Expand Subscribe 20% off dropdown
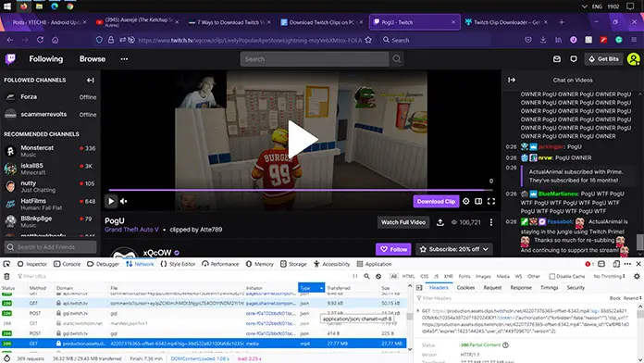 pos(486,249)
